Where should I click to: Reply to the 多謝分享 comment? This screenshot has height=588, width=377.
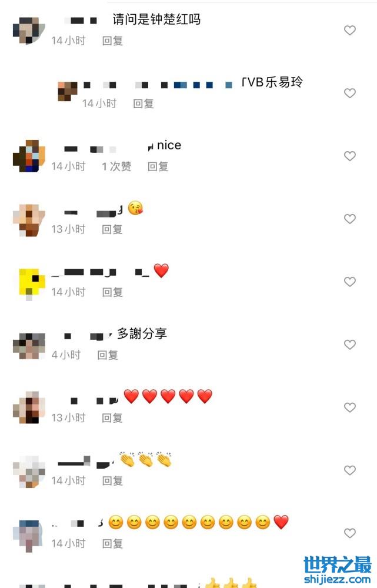(108, 355)
